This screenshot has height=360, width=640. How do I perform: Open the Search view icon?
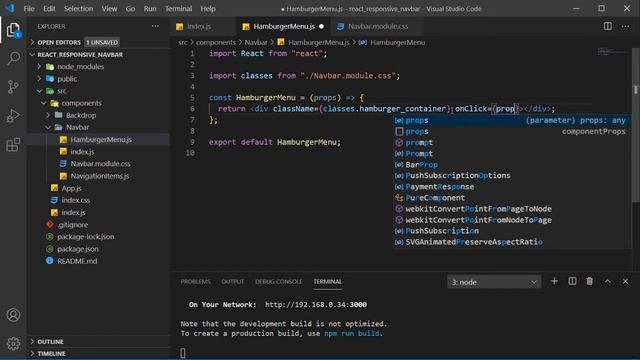[x=13, y=58]
